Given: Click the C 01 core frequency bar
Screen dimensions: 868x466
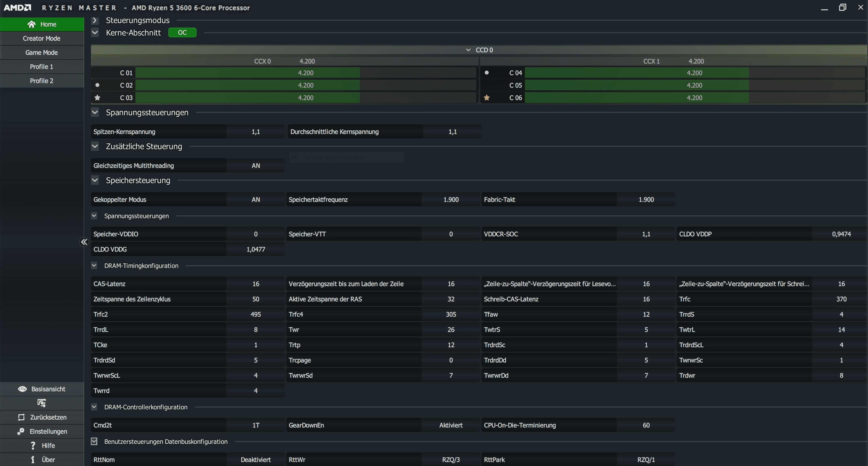Looking at the screenshot, I should [x=305, y=73].
